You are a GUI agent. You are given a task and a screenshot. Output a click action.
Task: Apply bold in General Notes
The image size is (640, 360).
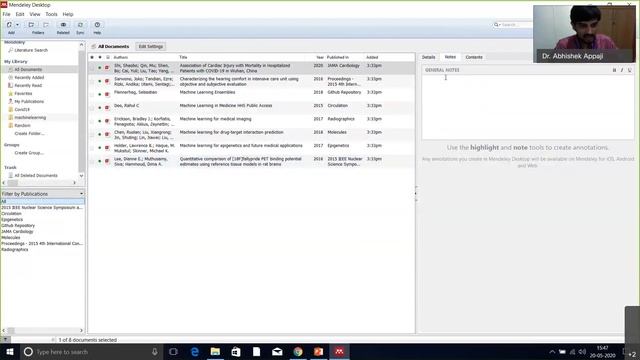614,70
